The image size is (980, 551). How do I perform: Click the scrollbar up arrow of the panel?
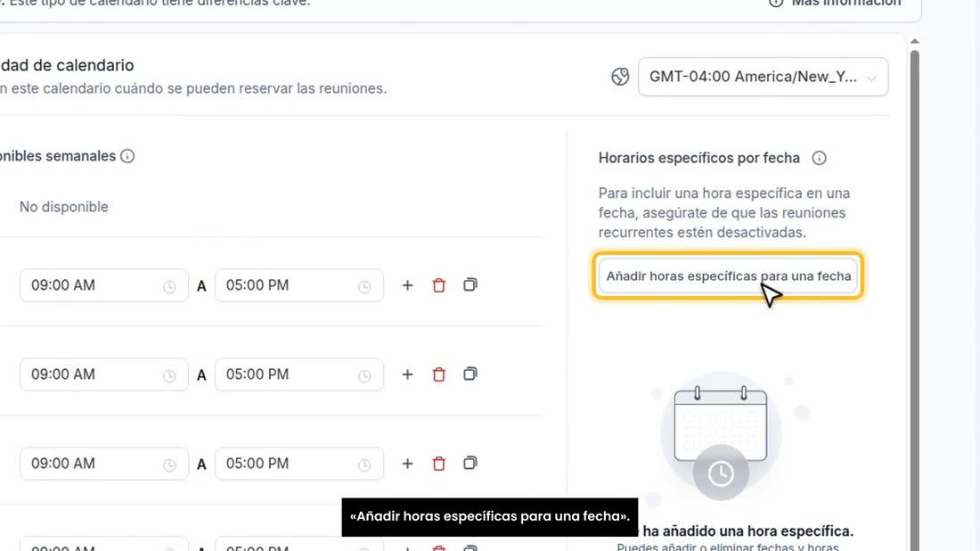(x=914, y=41)
